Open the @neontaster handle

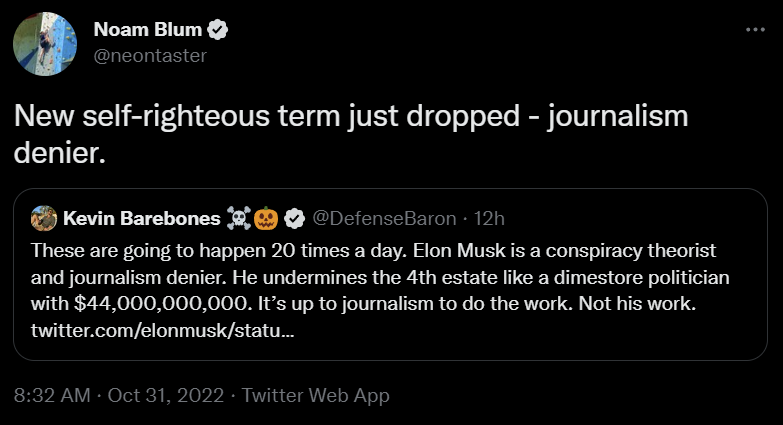(150, 56)
